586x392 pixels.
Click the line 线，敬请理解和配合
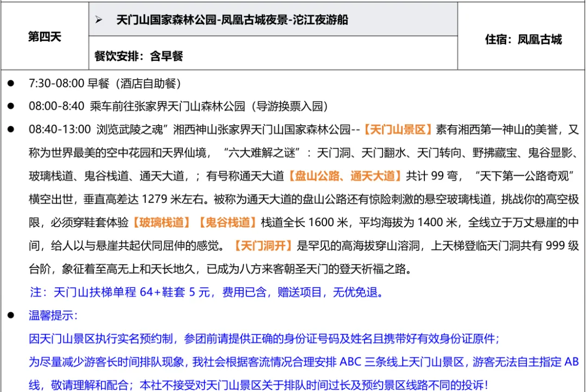pyautogui.click(x=258, y=385)
